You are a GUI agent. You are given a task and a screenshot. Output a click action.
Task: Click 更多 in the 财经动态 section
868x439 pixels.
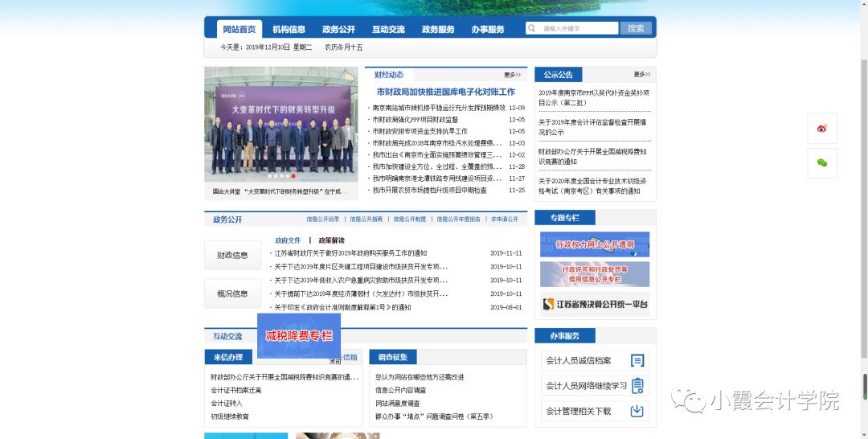click(x=512, y=75)
